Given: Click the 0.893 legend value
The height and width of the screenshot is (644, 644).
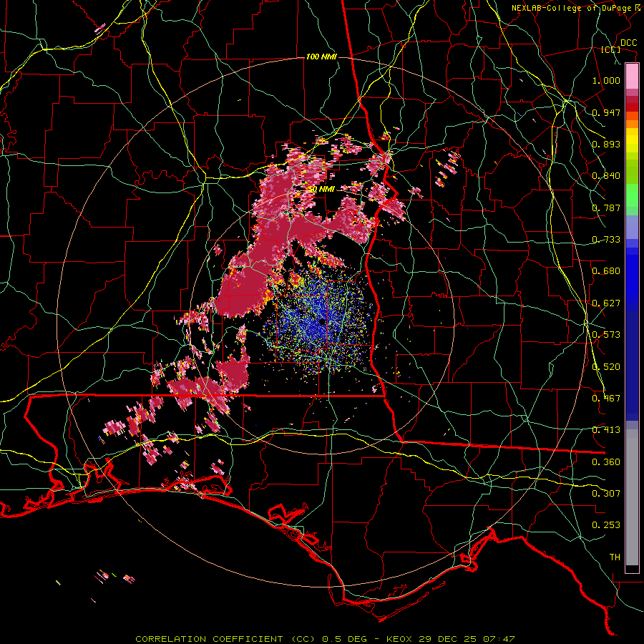Looking at the screenshot, I should (x=606, y=144).
